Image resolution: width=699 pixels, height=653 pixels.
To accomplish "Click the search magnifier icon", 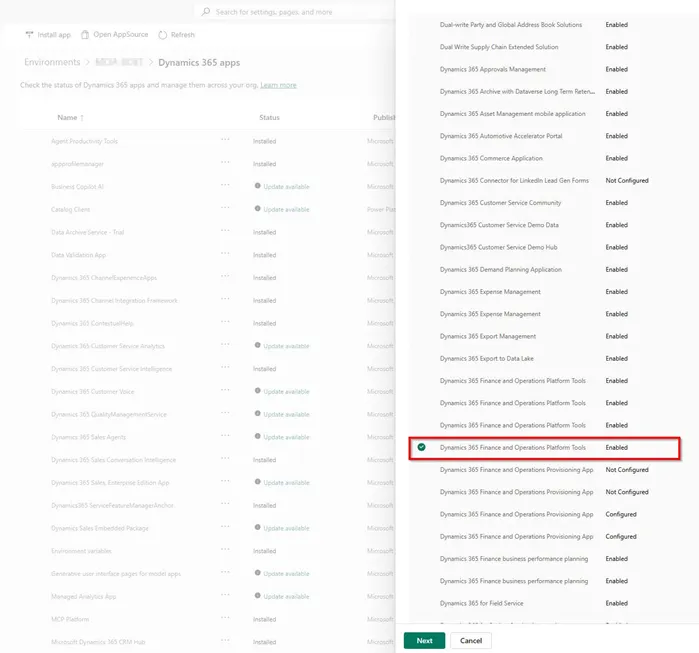I will tap(206, 12).
